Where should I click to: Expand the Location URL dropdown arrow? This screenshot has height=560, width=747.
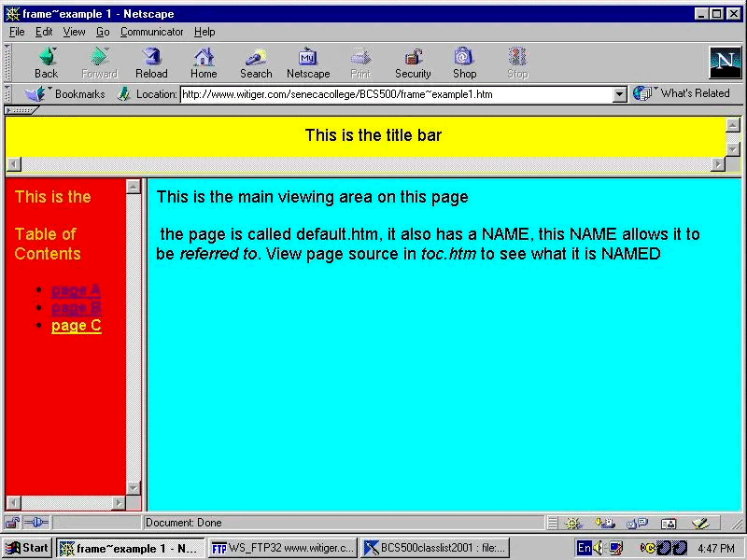click(619, 94)
